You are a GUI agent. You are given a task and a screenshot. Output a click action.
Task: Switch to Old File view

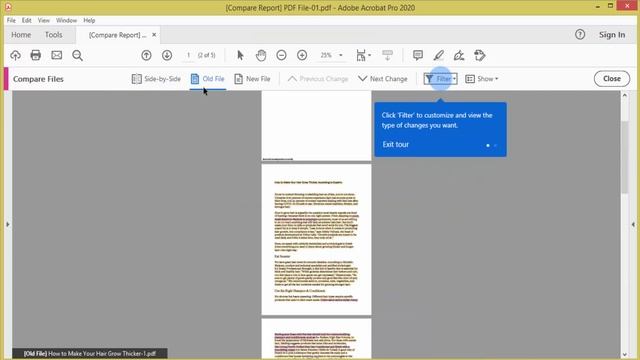[x=208, y=79]
